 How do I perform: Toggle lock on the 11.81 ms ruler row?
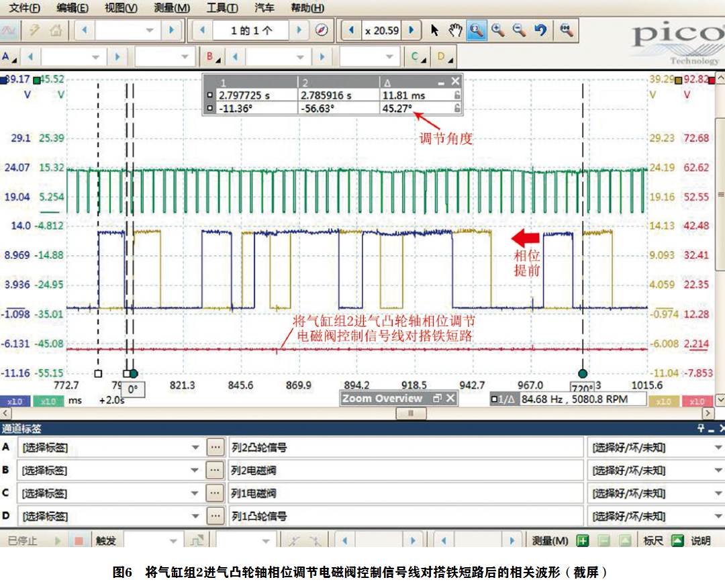(x=457, y=95)
